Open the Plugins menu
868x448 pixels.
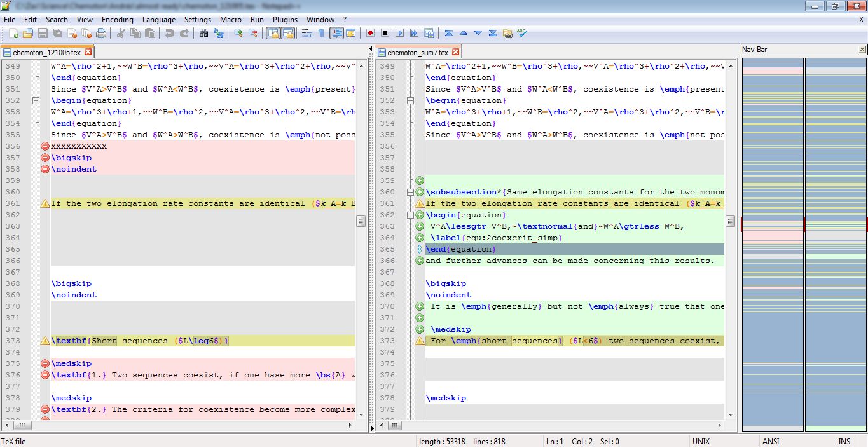tap(285, 20)
